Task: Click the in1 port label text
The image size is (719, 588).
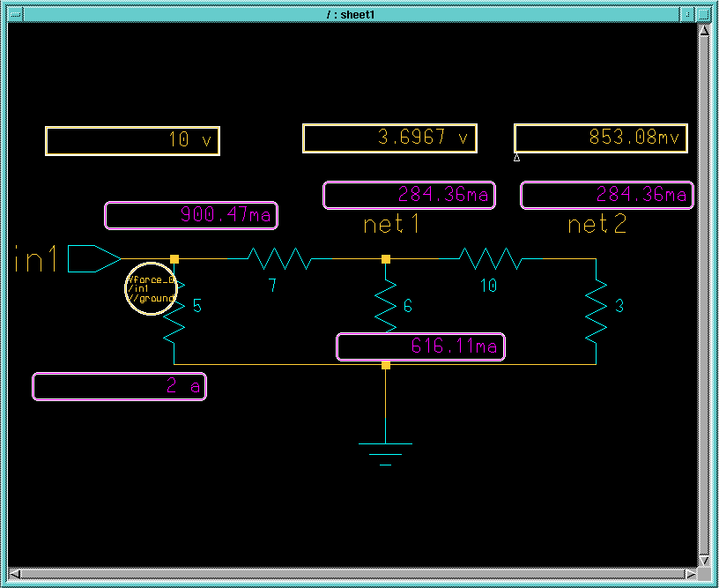Action: (36, 258)
